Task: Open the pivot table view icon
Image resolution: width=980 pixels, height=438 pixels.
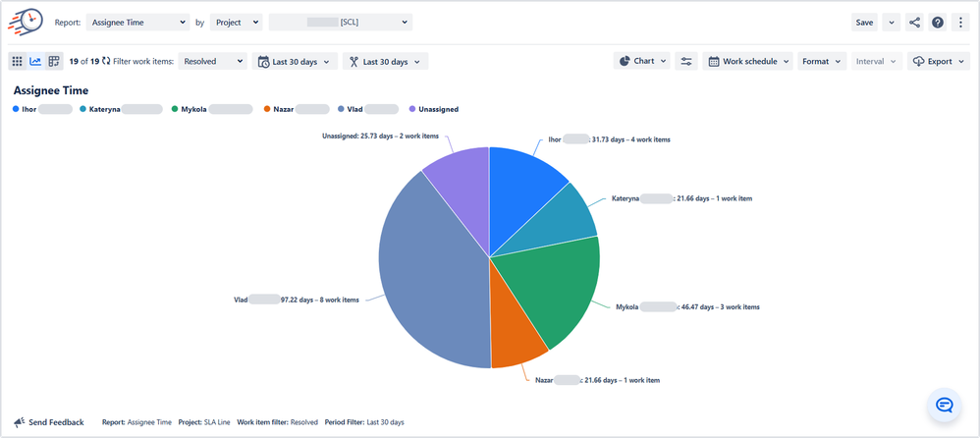Action: [54, 61]
